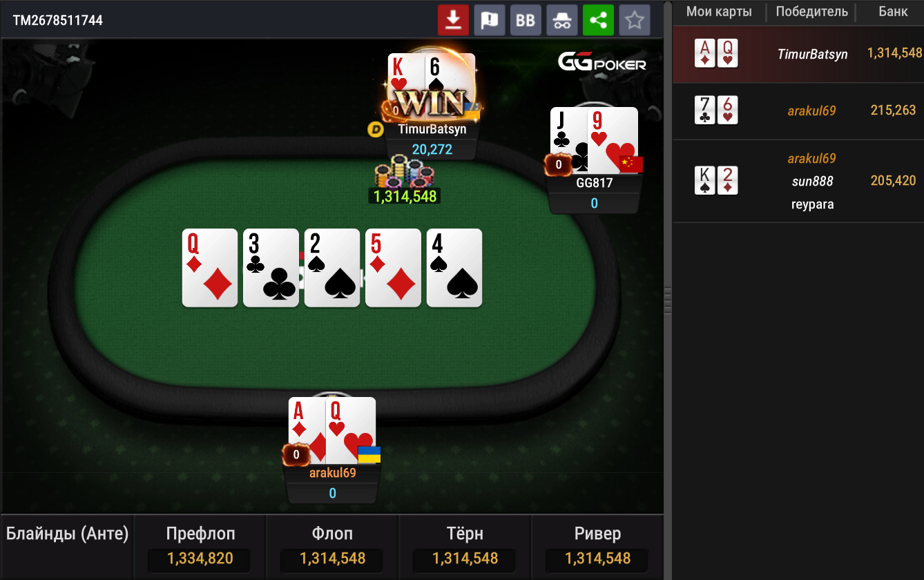Open the 215,263 pot hand row
Viewport: 924px width, 580px height.
[x=798, y=110]
